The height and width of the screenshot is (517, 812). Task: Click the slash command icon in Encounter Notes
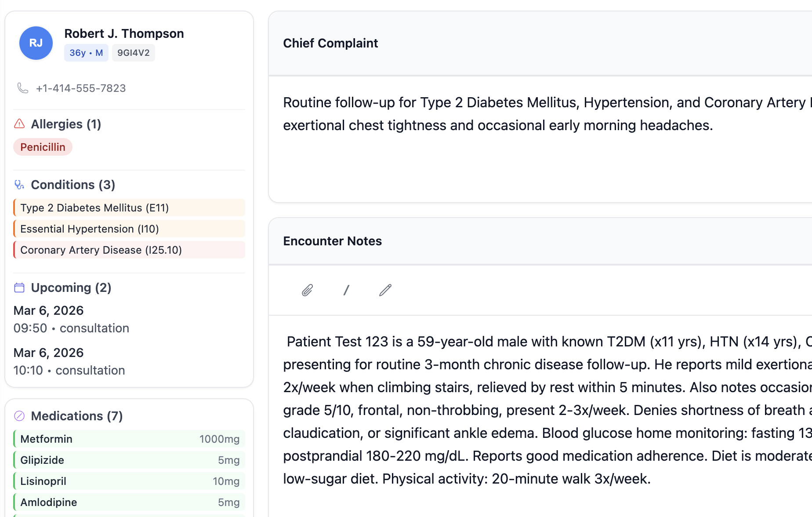346,290
